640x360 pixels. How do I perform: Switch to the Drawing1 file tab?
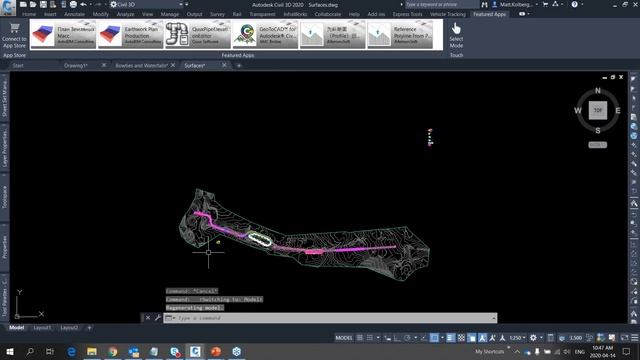pos(76,65)
